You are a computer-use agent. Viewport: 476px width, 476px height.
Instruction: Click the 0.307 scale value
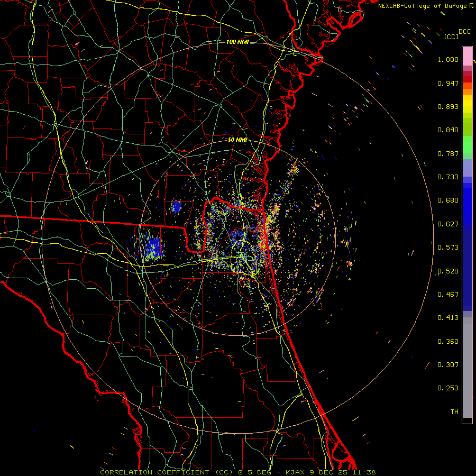tap(448, 365)
